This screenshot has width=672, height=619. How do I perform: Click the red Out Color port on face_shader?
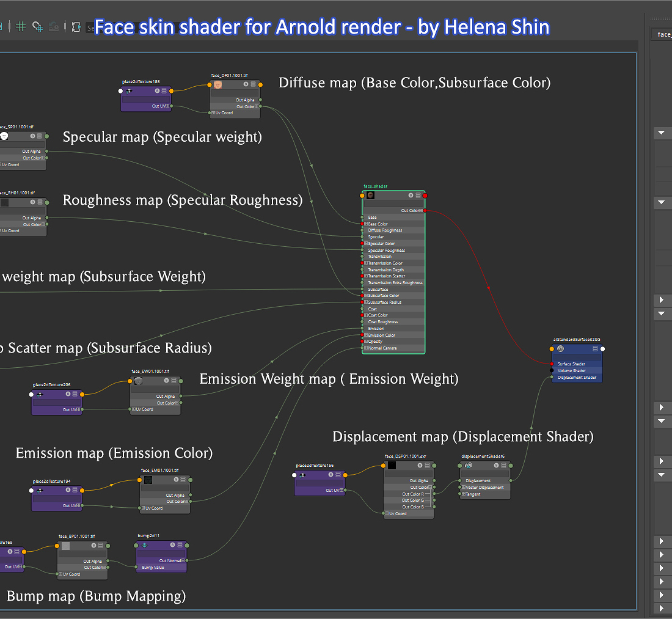click(x=425, y=210)
